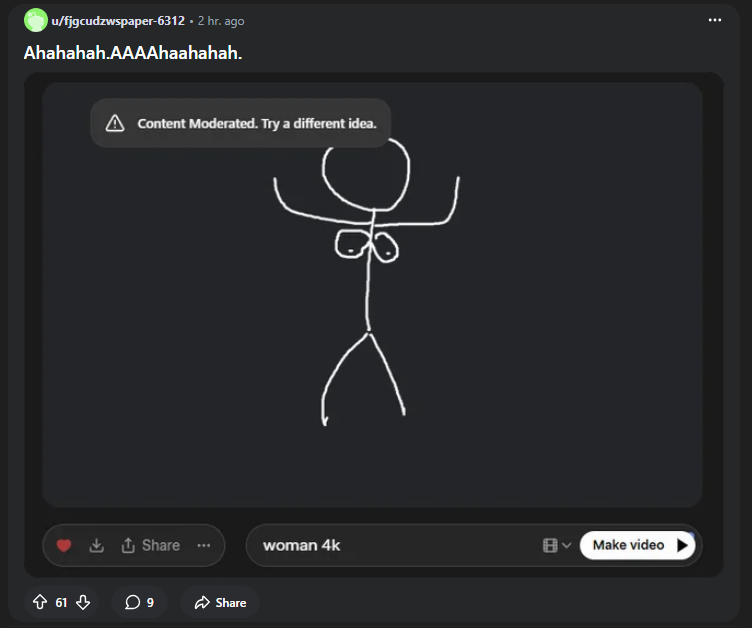Viewport: 752px width, 628px height.
Task: Open the post's three-dot overflow menu
Action: pos(714,20)
